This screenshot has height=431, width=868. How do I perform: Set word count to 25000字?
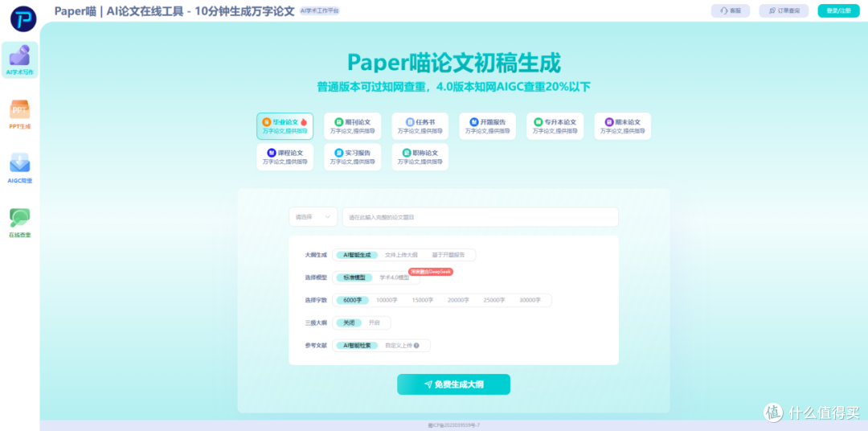[494, 300]
